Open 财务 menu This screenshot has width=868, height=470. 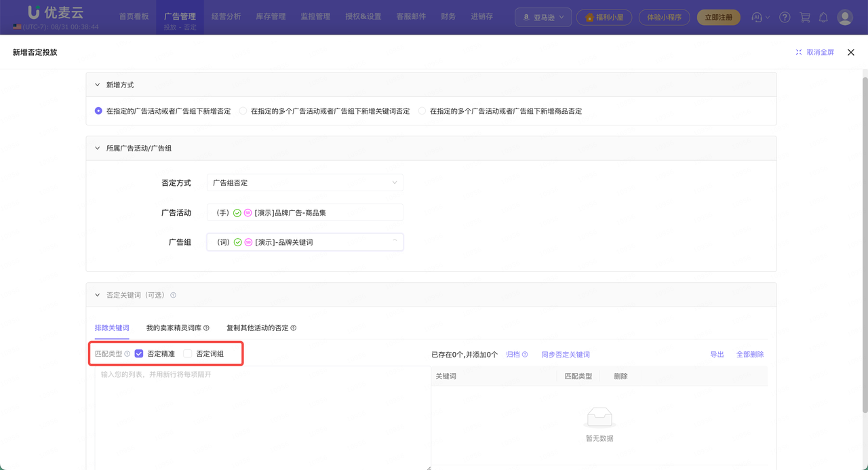[448, 16]
